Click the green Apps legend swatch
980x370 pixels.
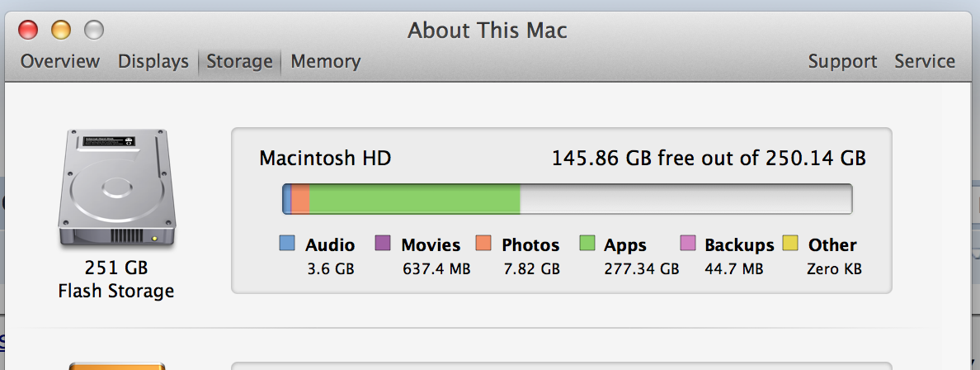click(x=587, y=243)
